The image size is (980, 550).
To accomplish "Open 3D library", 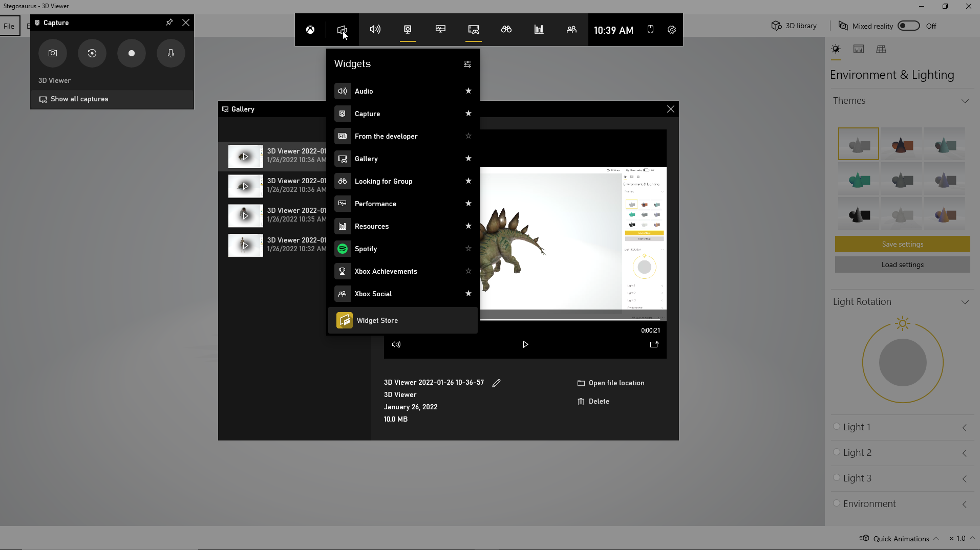I will click(x=794, y=26).
